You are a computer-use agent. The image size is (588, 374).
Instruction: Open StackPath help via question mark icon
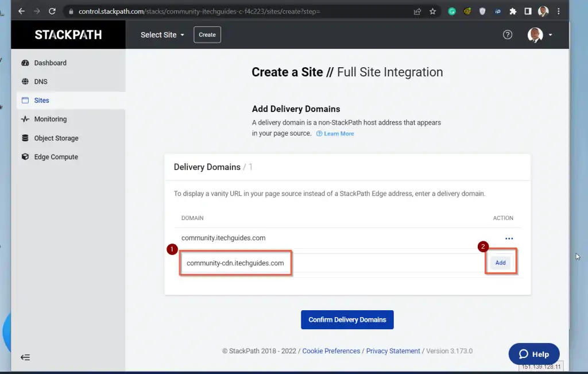507,34
